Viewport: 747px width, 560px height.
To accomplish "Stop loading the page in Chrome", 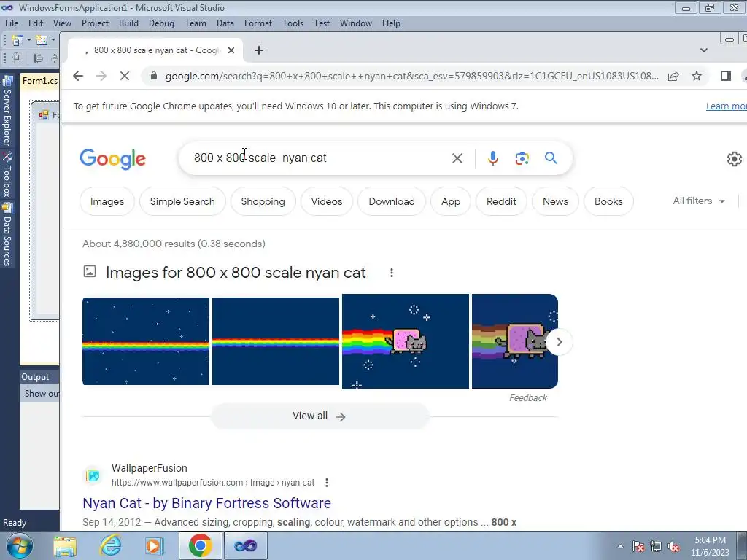I will point(124,76).
